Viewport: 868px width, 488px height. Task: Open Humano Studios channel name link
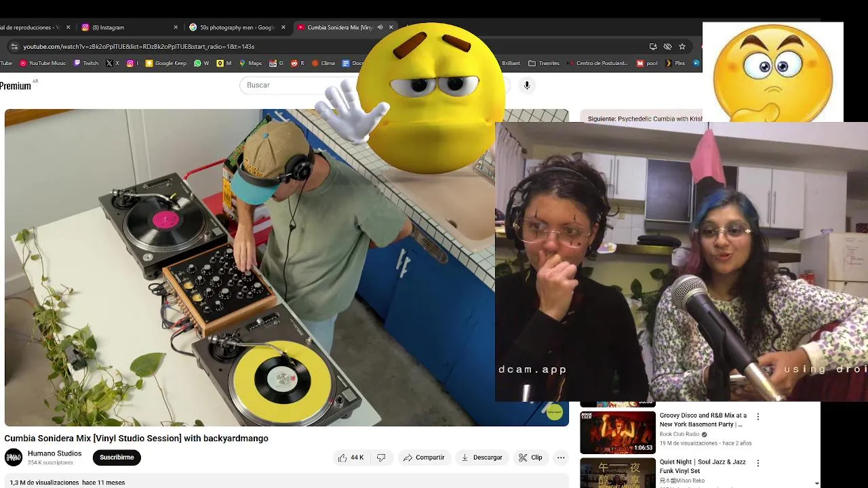point(54,453)
